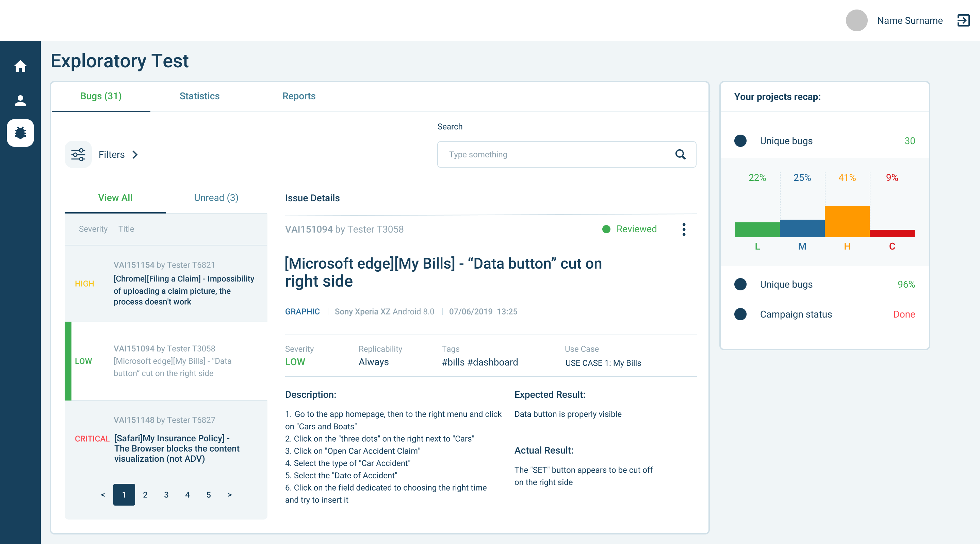Open the Reports tab

coord(299,96)
